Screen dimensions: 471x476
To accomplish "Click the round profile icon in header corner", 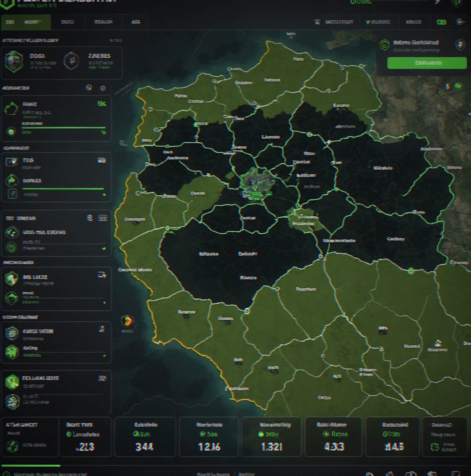I will 456,3.
